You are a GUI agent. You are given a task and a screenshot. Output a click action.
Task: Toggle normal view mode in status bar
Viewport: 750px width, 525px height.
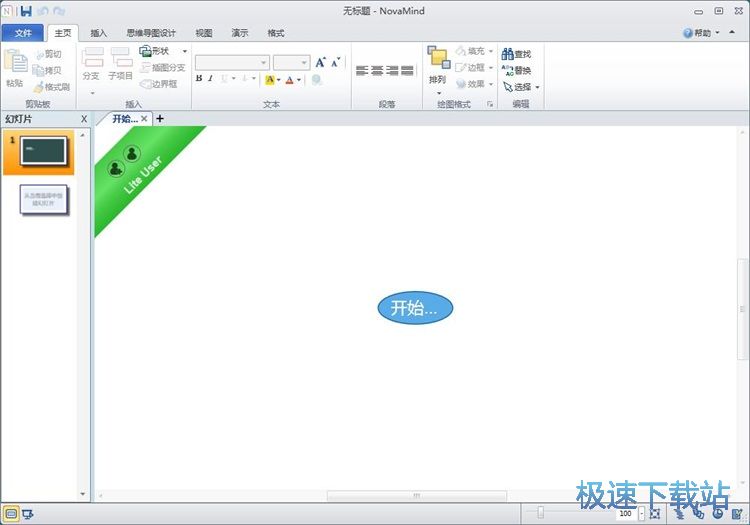pos(11,514)
